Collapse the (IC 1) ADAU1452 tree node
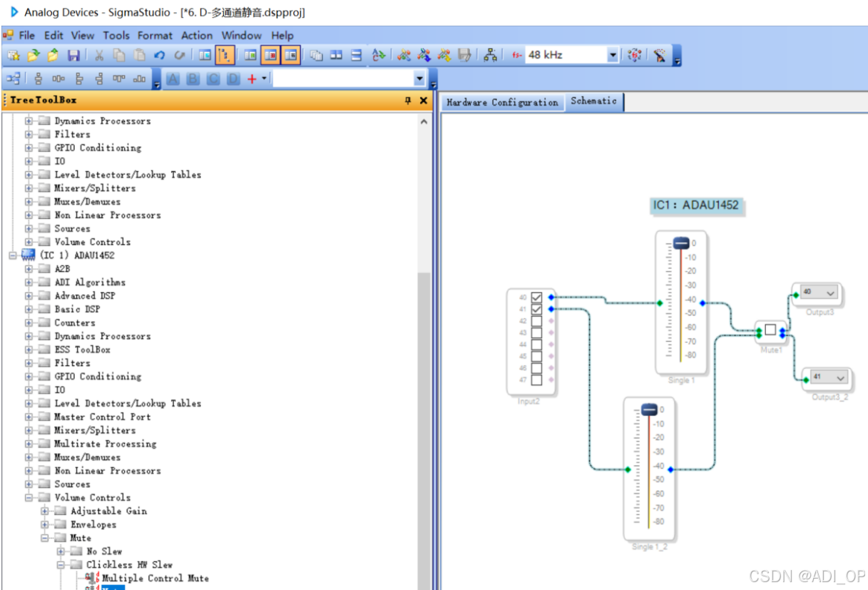The width and height of the screenshot is (868, 590). [13, 255]
